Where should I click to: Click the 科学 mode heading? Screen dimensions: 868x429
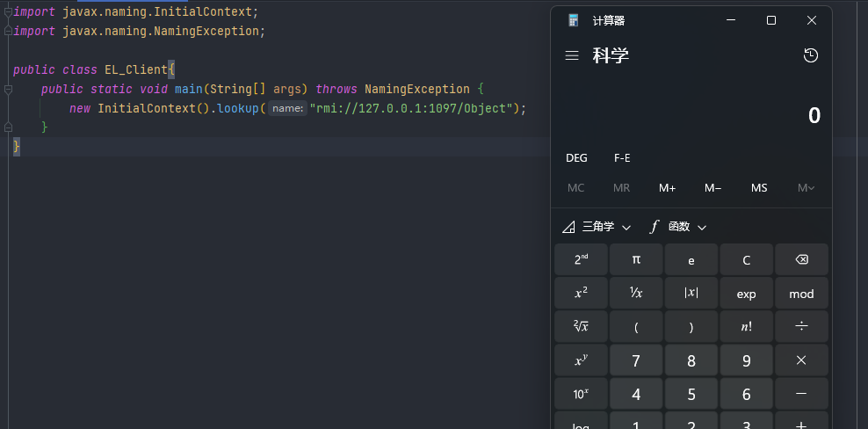click(x=611, y=55)
